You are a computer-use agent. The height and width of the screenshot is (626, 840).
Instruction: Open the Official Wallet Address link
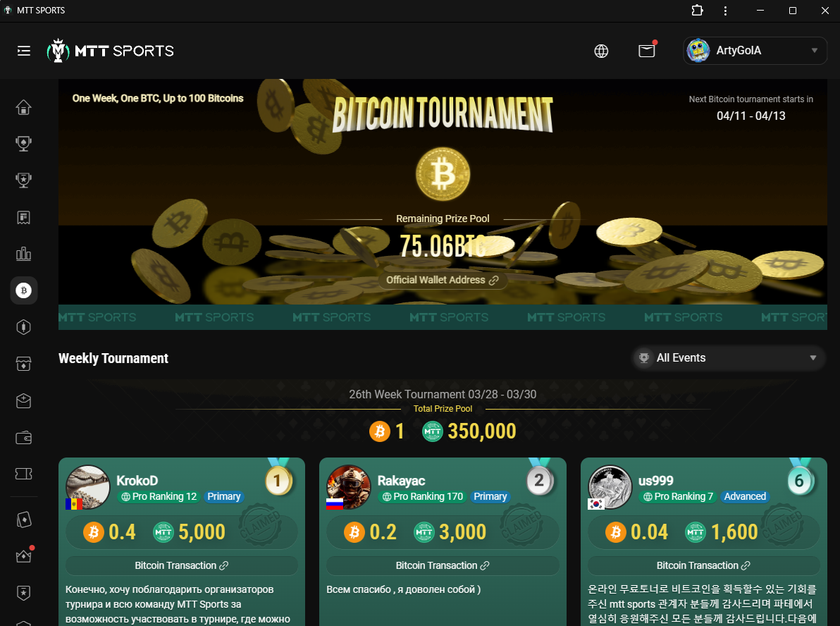(x=443, y=280)
